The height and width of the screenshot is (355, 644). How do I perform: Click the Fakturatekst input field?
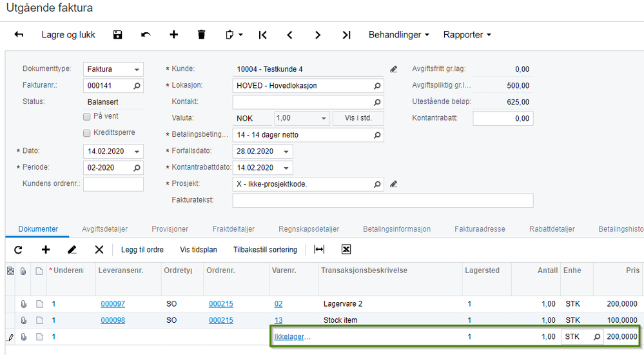tap(382, 201)
